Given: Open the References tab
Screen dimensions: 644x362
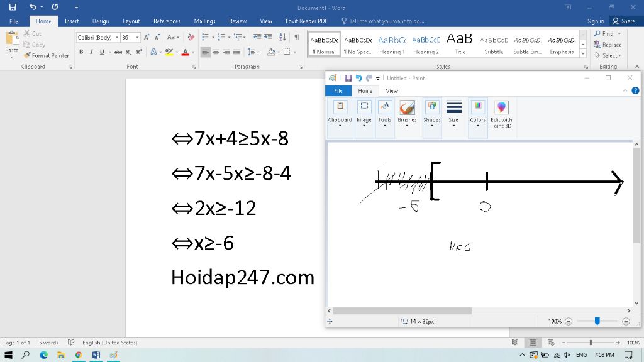Looking at the screenshot, I should pyautogui.click(x=167, y=21).
